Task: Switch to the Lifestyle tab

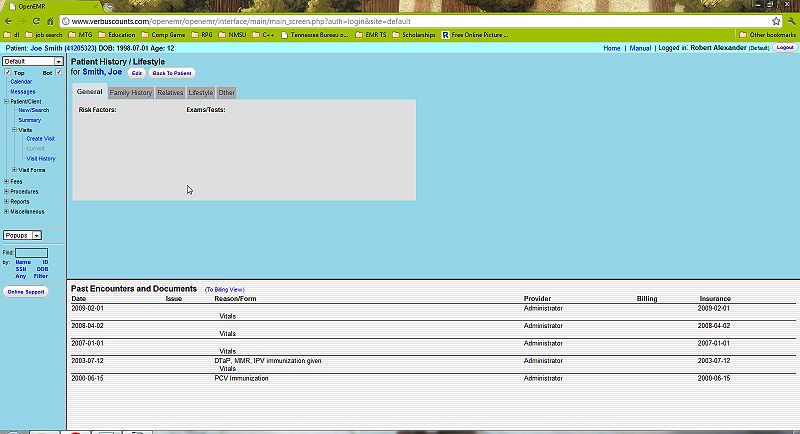Action: pos(200,93)
